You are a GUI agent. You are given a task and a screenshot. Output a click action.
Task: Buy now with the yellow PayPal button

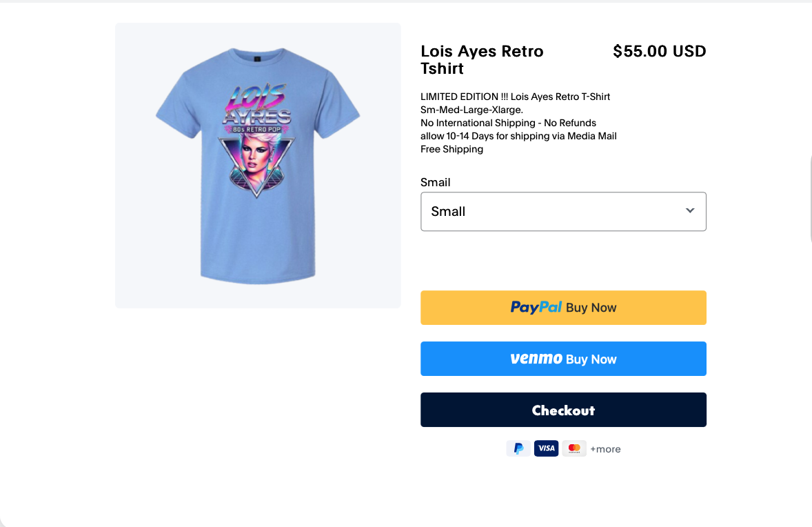tap(563, 308)
